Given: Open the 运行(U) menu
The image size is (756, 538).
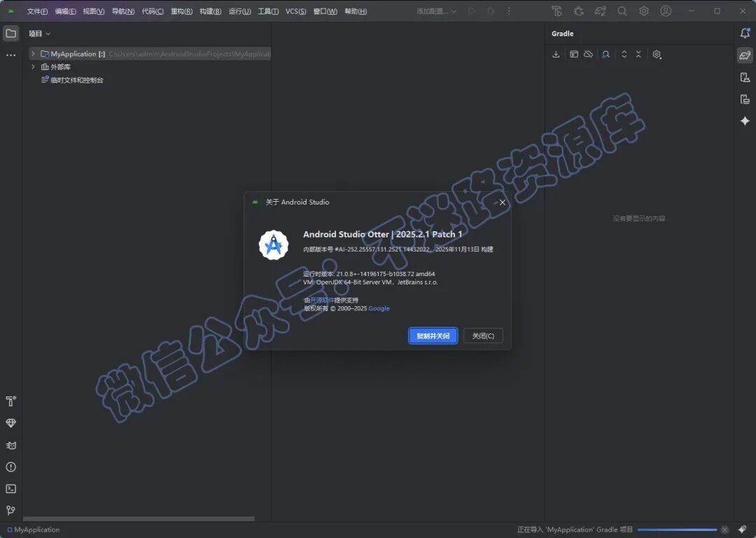Looking at the screenshot, I should pyautogui.click(x=239, y=11).
